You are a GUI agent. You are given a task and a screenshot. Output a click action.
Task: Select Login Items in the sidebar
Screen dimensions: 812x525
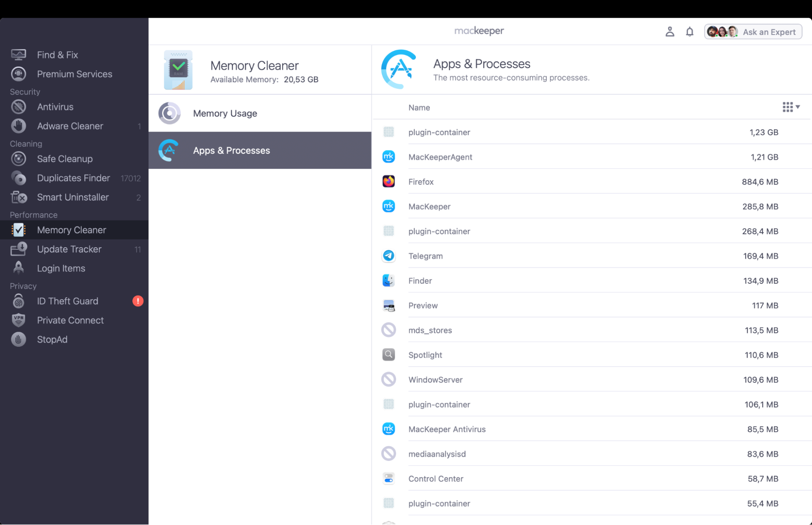click(x=61, y=268)
